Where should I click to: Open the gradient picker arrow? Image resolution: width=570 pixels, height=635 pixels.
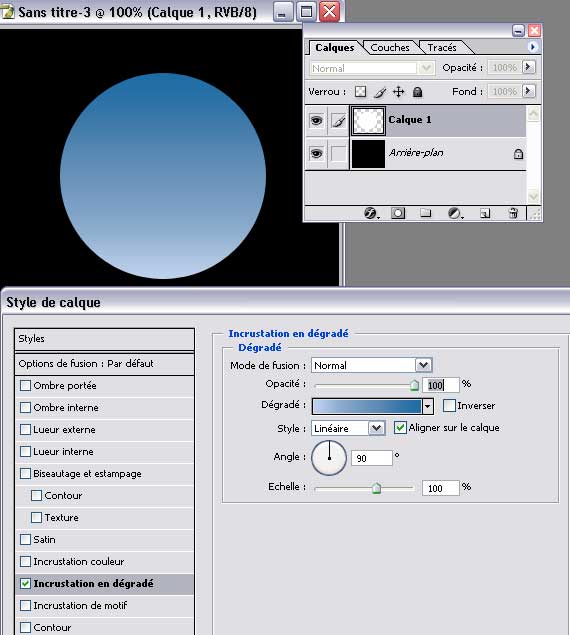[427, 406]
